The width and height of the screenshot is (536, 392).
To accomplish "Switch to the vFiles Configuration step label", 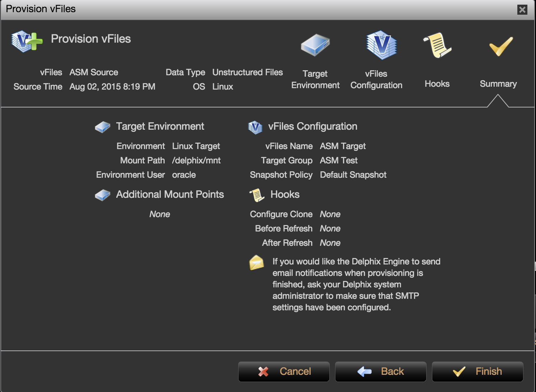I will tap(376, 80).
